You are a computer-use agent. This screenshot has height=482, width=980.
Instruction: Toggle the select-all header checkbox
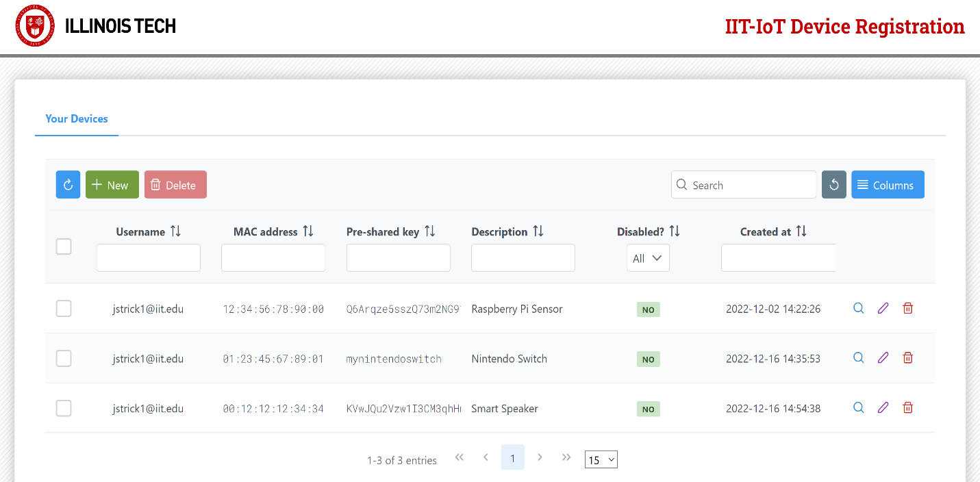[x=64, y=246]
